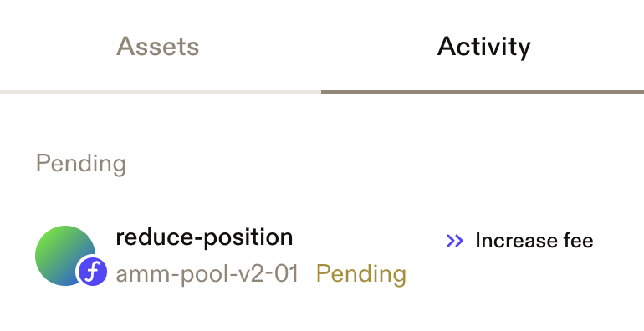Click the purple function badge icon
This screenshot has height=331, width=644.
point(92,272)
